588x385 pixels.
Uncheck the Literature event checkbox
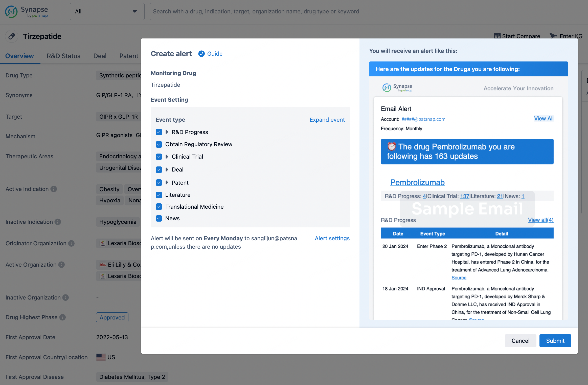[x=159, y=195]
